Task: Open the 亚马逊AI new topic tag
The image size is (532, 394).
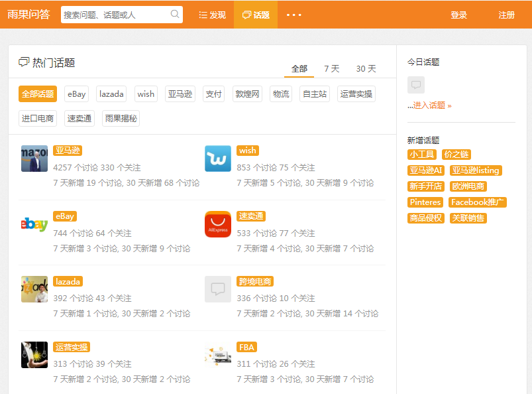Action: 426,170
